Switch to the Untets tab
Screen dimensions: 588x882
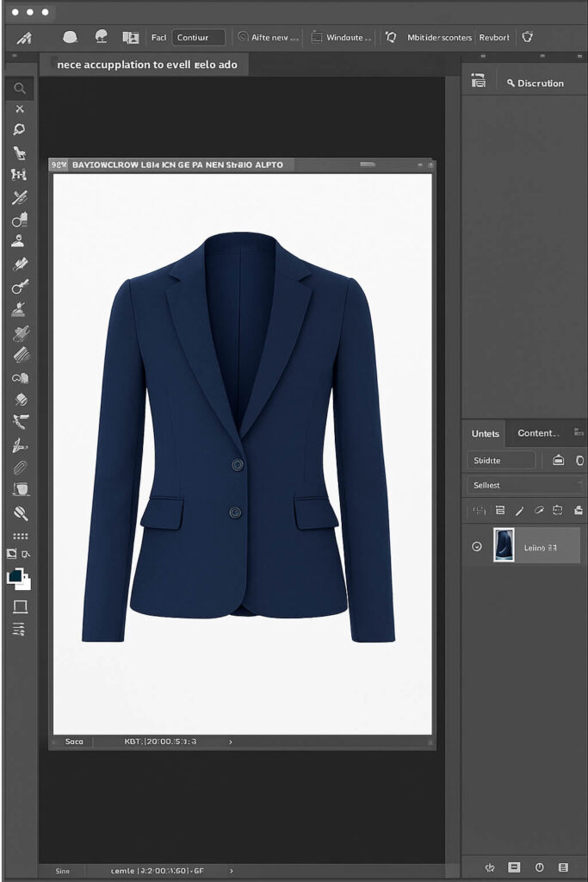[x=486, y=433]
